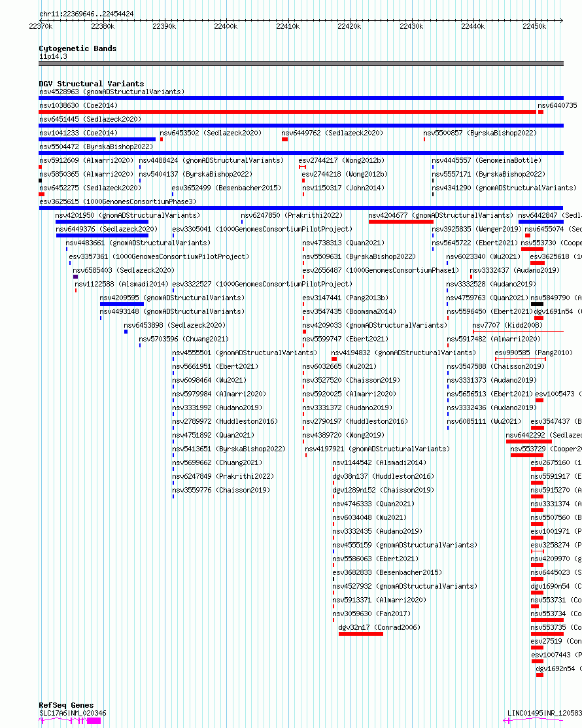Viewport: 582px width, 728px height.
Task: Click the esv3147441 (Pang2013b) label
Action: coord(345,298)
